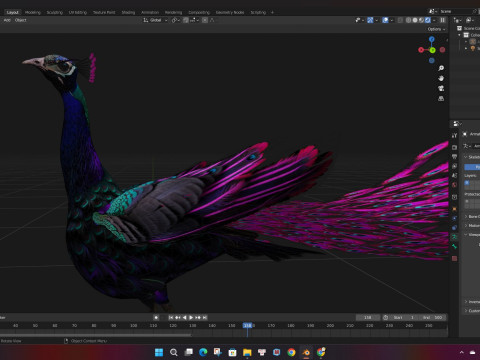This screenshot has width=480, height=360.
Task: Jump to timeline start frame
Action: coord(171,318)
